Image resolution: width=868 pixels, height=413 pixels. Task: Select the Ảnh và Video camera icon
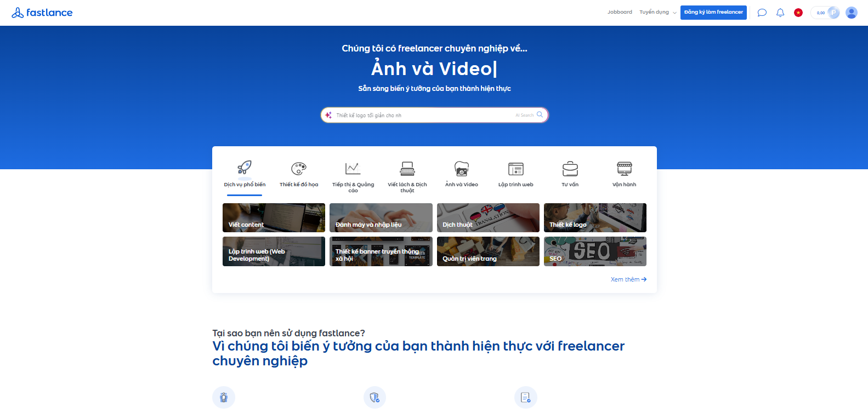coord(462,168)
